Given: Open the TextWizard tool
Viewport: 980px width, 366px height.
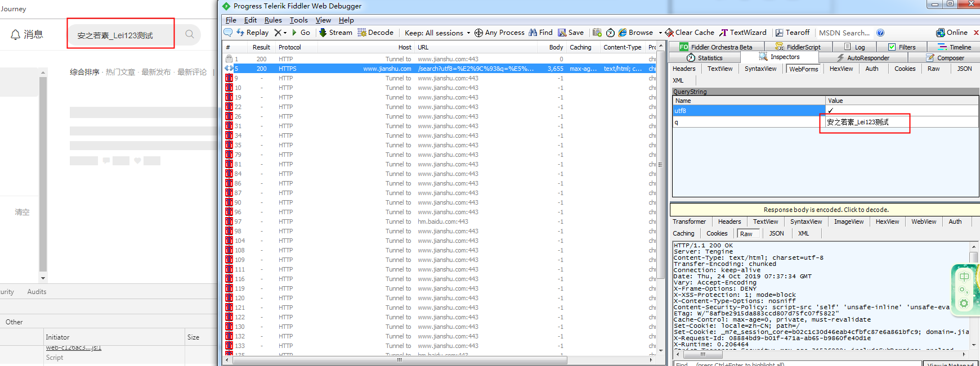Looking at the screenshot, I should [x=743, y=33].
